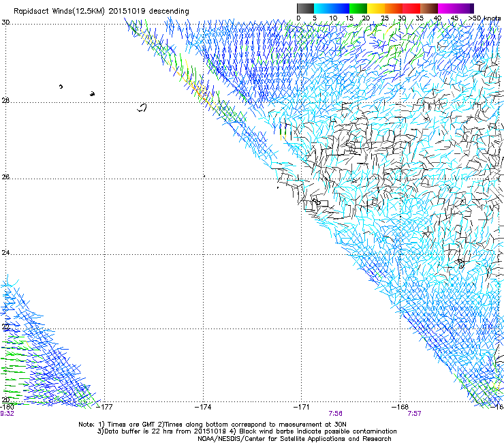Viewport: 504px width, 443px height.
Task: Click the orange 25-30 knots legend segment
Action: coord(394,8)
